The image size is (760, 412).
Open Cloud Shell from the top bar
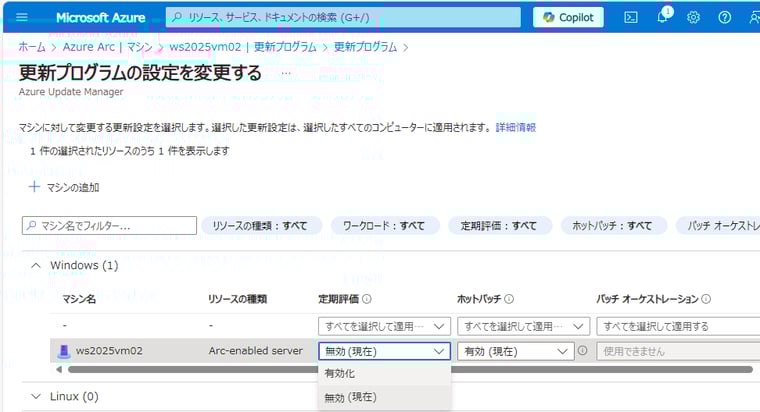[630, 17]
